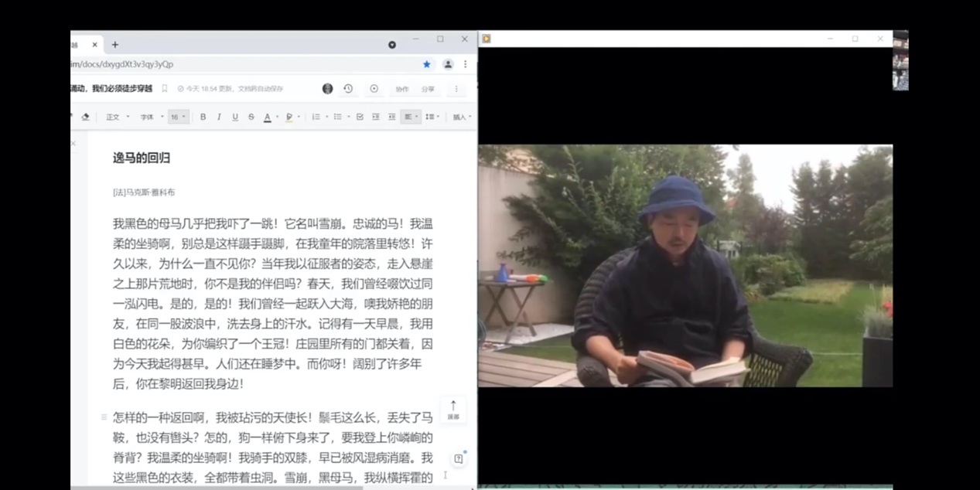Click the 分享 share button
The width and height of the screenshot is (980, 490).
click(x=428, y=89)
